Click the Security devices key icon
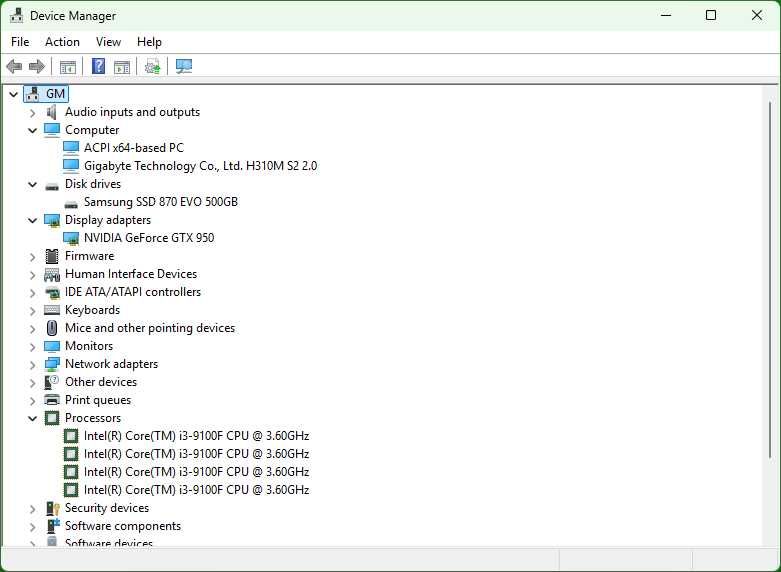This screenshot has height=572, width=781. click(x=52, y=508)
